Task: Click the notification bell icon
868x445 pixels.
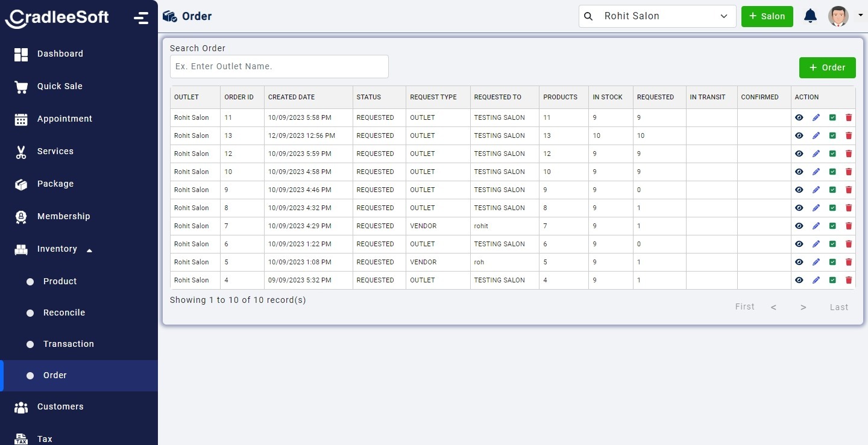Action: 811,16
